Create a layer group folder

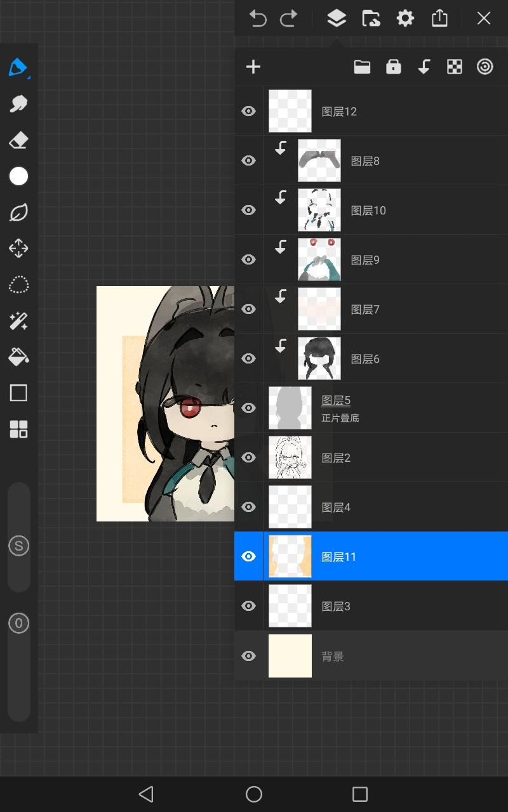click(362, 67)
